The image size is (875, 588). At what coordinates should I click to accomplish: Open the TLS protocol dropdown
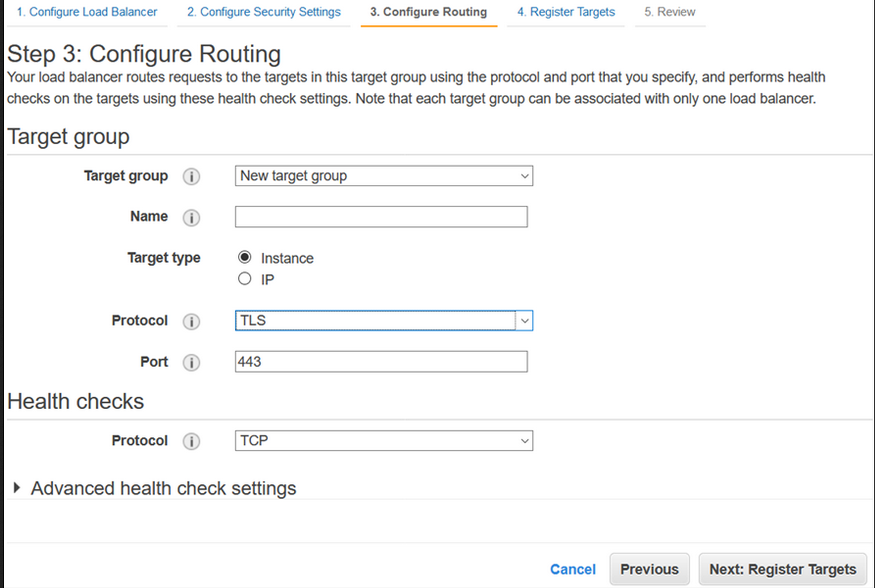coord(384,321)
